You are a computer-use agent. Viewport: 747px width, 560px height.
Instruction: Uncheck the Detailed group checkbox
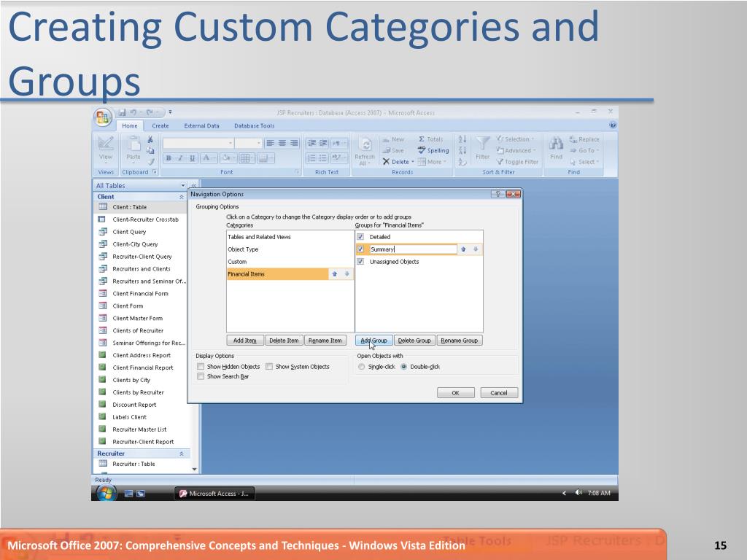point(360,237)
